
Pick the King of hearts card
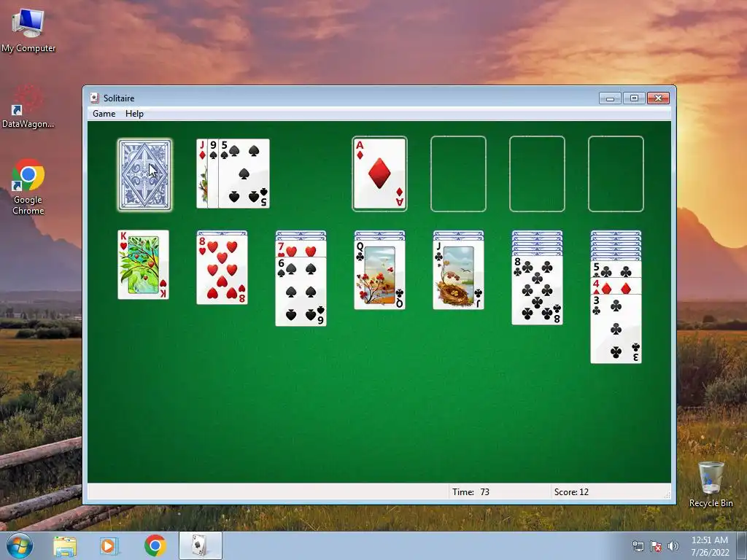(x=144, y=265)
